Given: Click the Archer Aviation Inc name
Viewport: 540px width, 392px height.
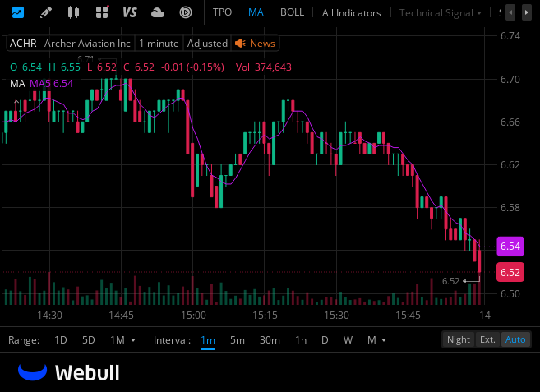Looking at the screenshot, I should point(87,44).
